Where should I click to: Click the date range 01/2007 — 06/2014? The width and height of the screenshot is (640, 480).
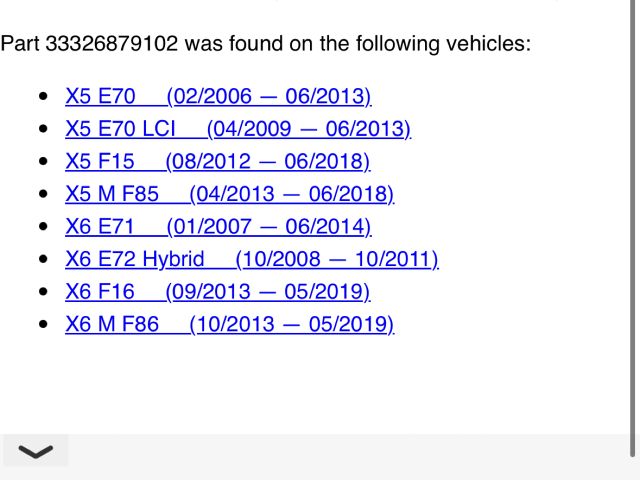point(269,227)
